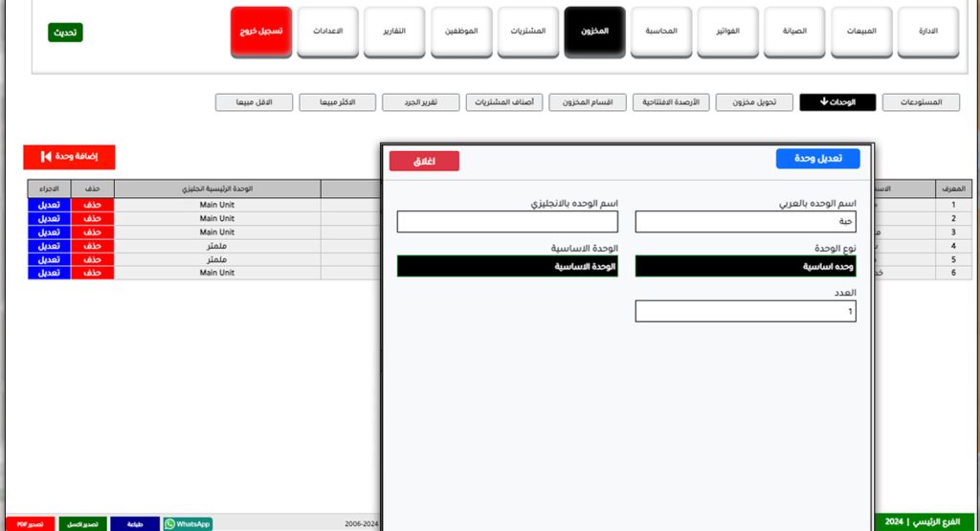Delete the first row using حذف
Image resolution: width=980 pixels, height=531 pixels.
pyautogui.click(x=92, y=205)
